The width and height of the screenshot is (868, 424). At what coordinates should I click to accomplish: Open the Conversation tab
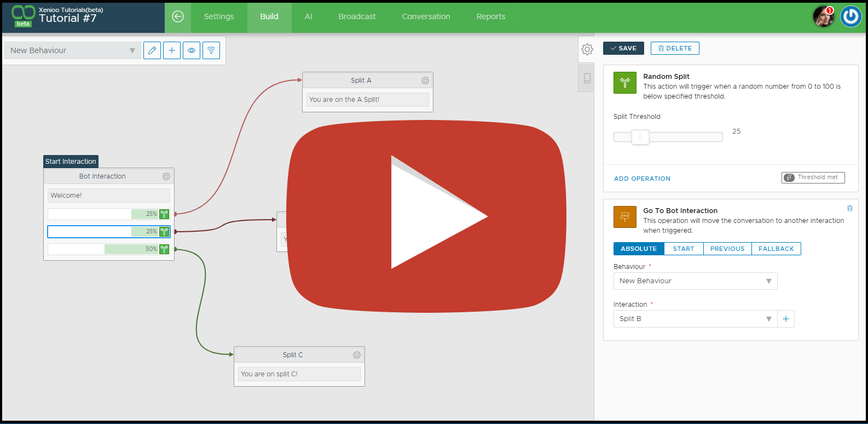pos(426,16)
